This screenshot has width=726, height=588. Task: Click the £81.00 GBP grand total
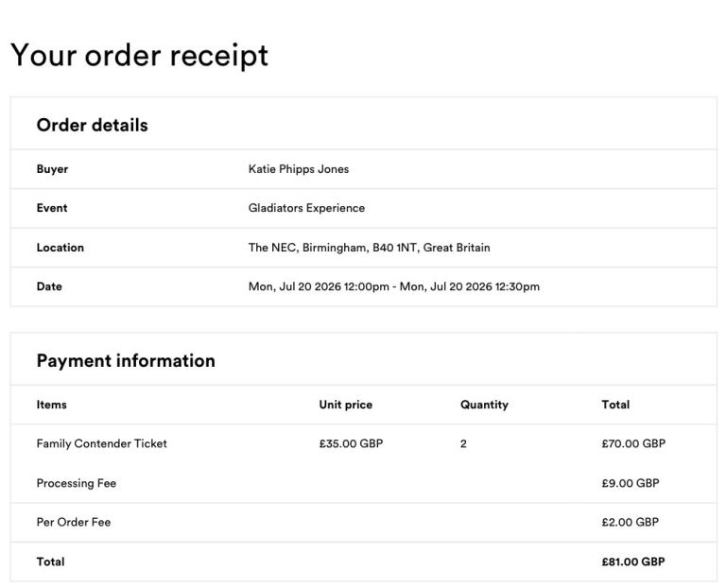coord(632,562)
